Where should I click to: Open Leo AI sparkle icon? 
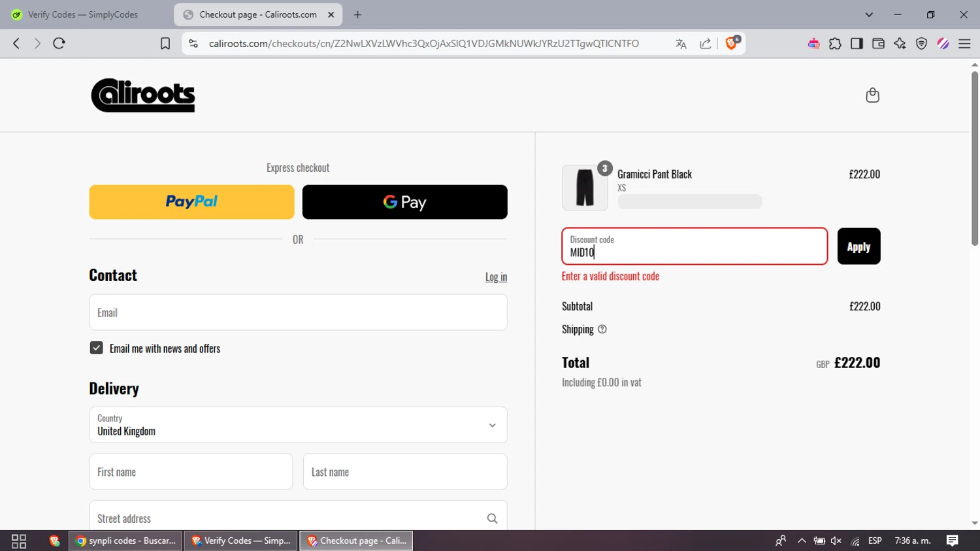pos(900,44)
